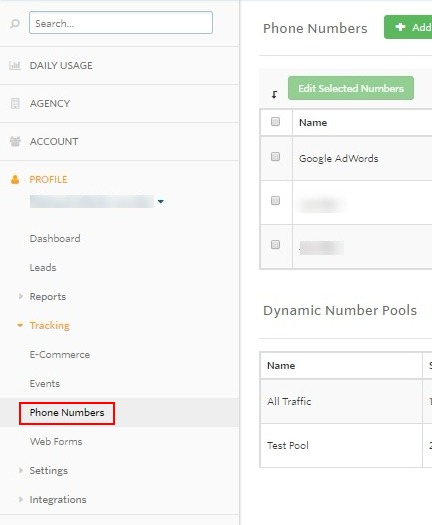Select the Tracking menu item
Image resolution: width=432 pixels, height=525 pixels.
point(50,325)
